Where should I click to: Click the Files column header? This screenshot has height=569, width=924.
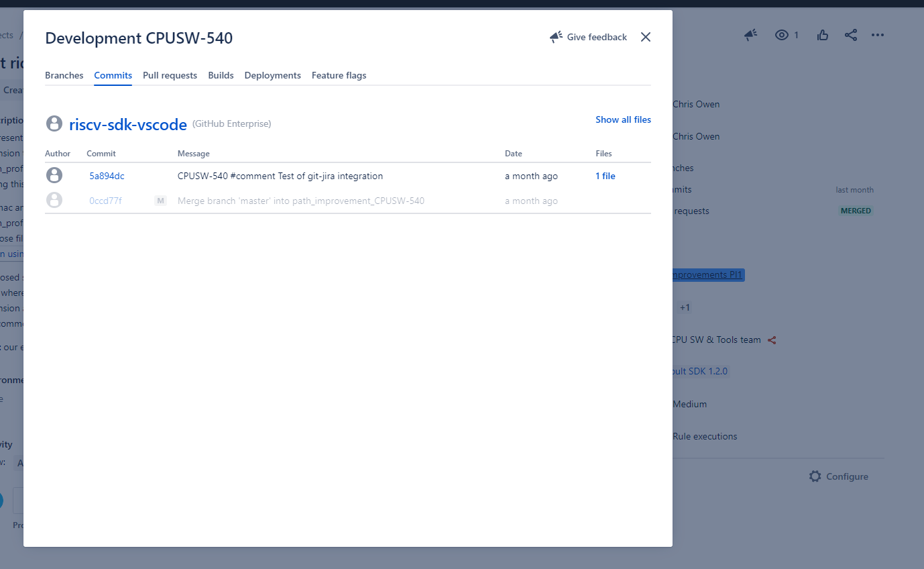603,154
